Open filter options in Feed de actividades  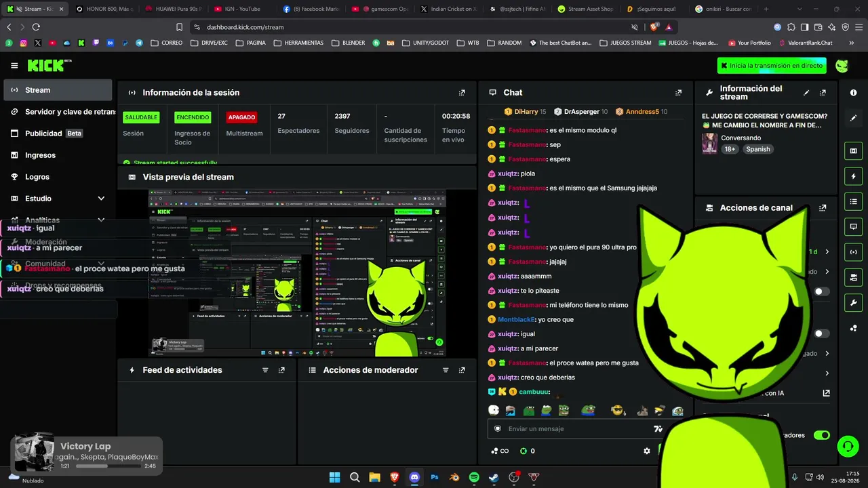(265, 370)
